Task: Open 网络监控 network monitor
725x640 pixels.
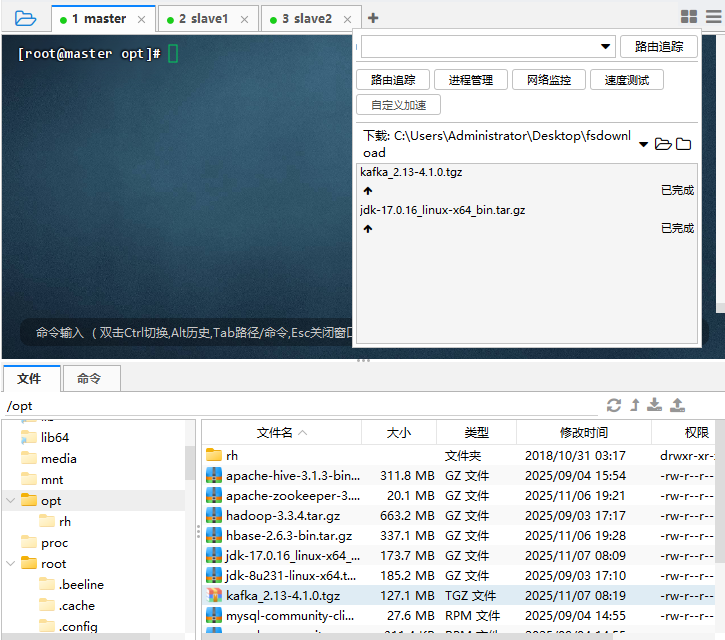Action: [549, 80]
